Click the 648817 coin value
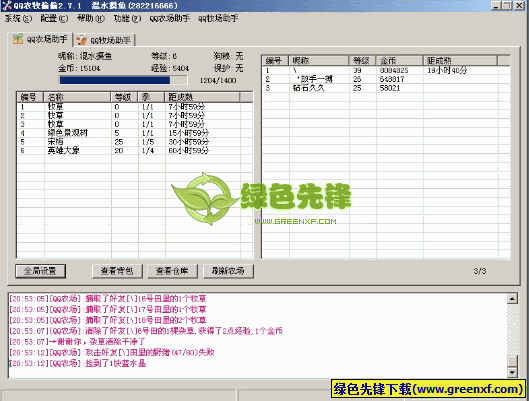 392,79
